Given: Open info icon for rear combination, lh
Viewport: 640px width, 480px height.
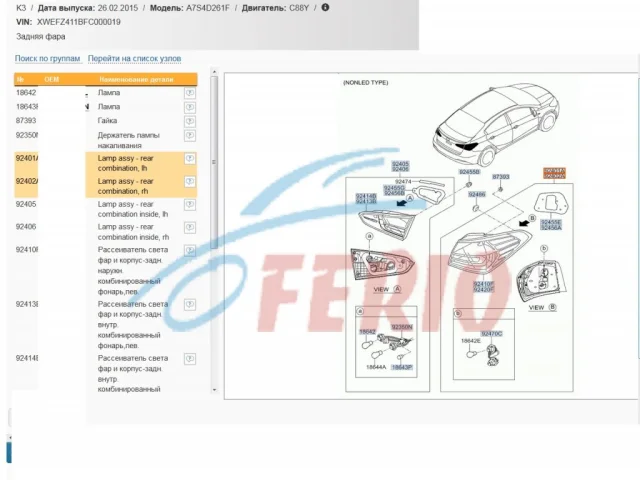Looking at the screenshot, I should click(189, 158).
